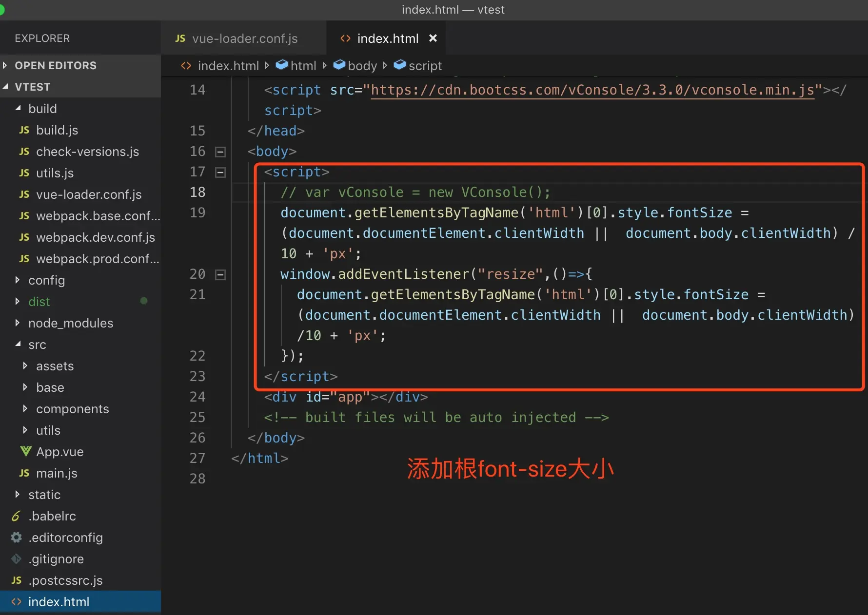Click the modified dot on dist folder
Image resolution: width=868 pixels, height=615 pixels.
pos(144,301)
